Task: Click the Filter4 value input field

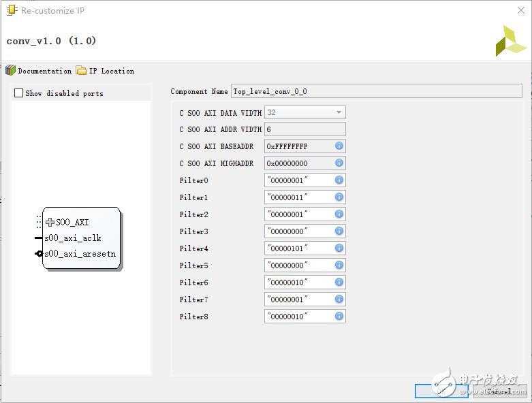Action: click(x=298, y=248)
